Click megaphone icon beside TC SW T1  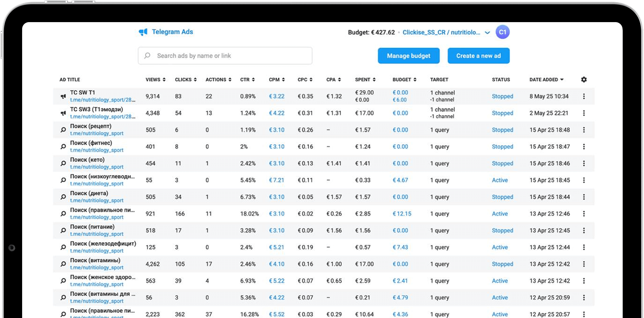click(63, 96)
